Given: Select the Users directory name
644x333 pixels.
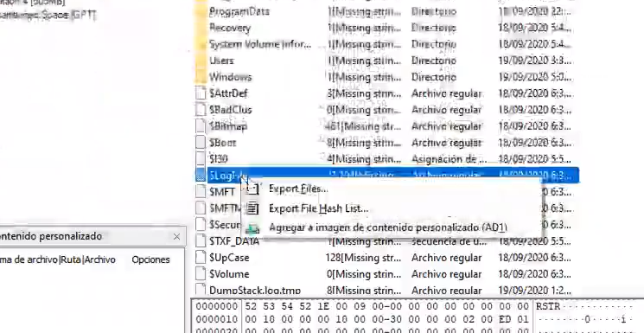Looking at the screenshot, I should pos(221,61).
